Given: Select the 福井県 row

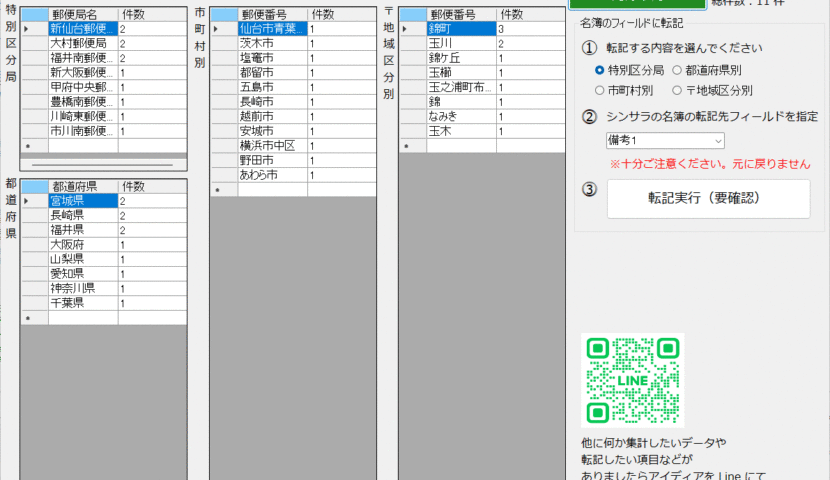Looking at the screenshot, I should (81, 230).
